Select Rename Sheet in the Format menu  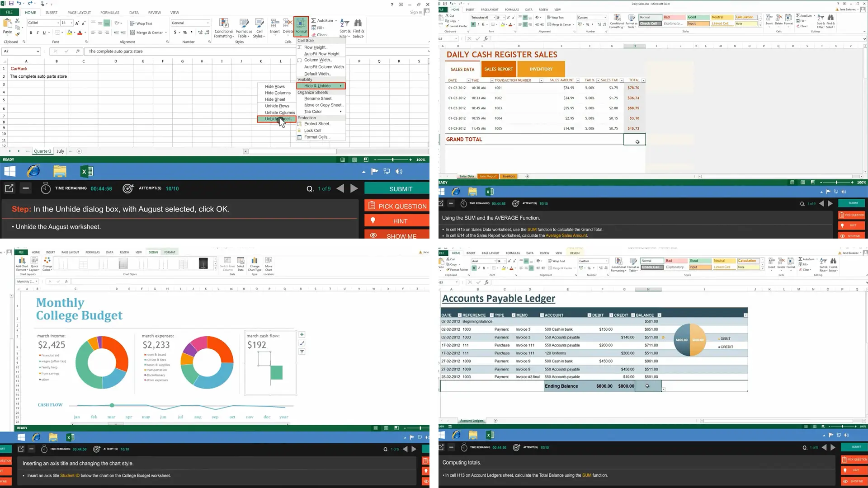click(x=318, y=99)
